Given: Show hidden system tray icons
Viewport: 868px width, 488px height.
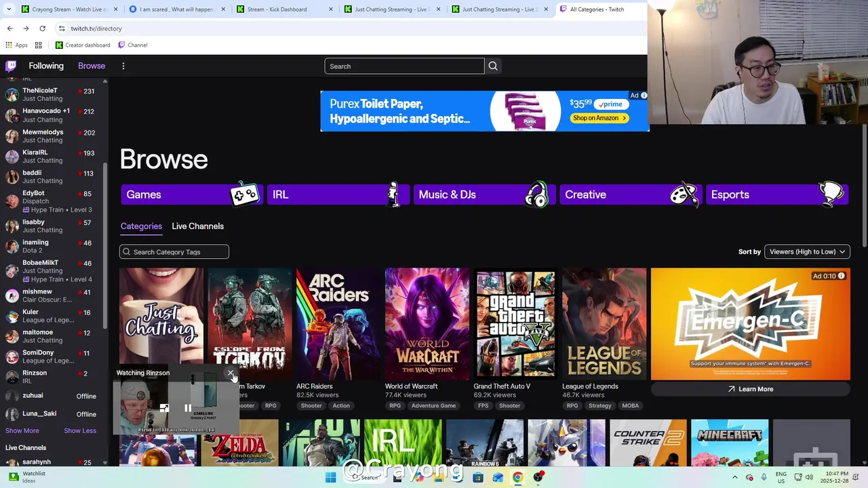Looking at the screenshot, I should click(x=734, y=477).
